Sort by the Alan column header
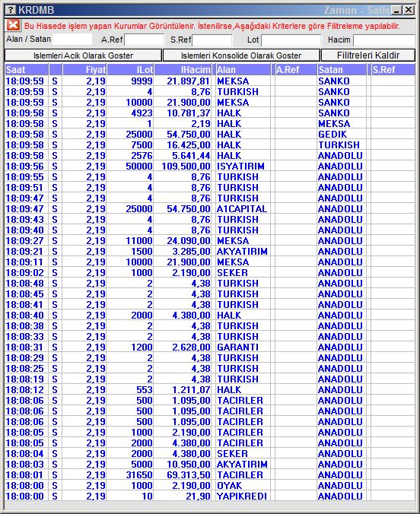Screen dimensions: 420x514 [243, 70]
